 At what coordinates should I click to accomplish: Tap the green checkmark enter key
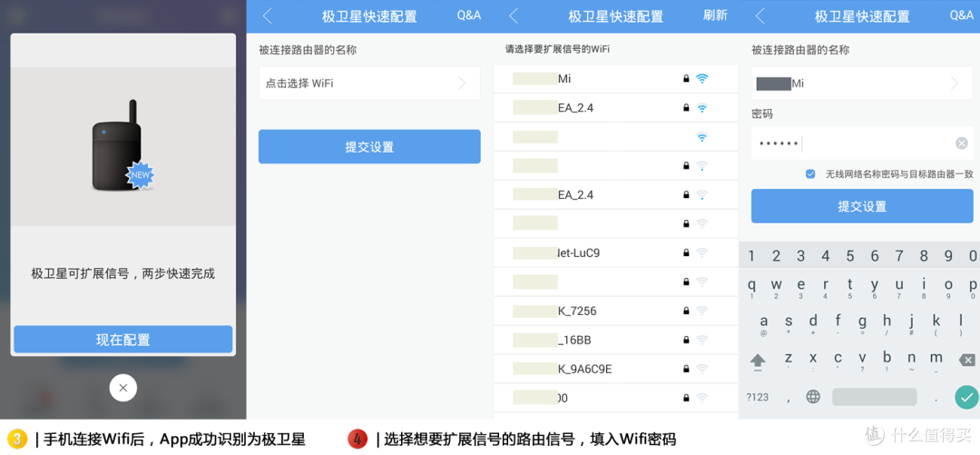[966, 396]
